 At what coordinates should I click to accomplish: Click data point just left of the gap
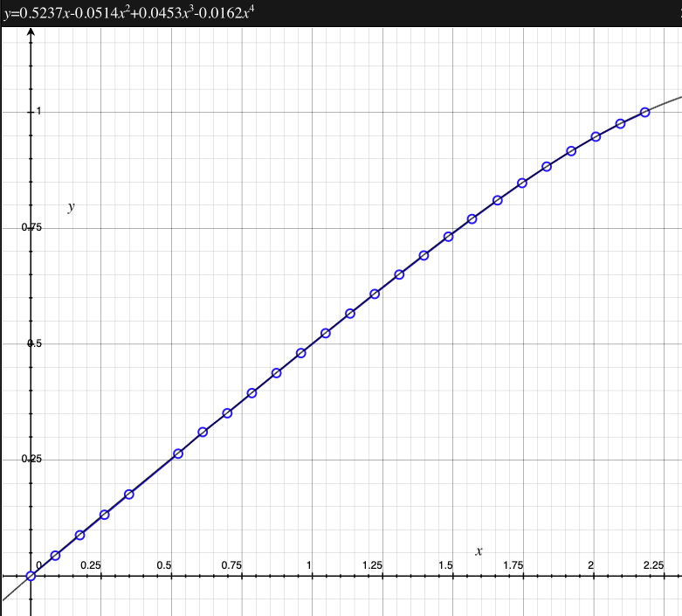[129, 495]
